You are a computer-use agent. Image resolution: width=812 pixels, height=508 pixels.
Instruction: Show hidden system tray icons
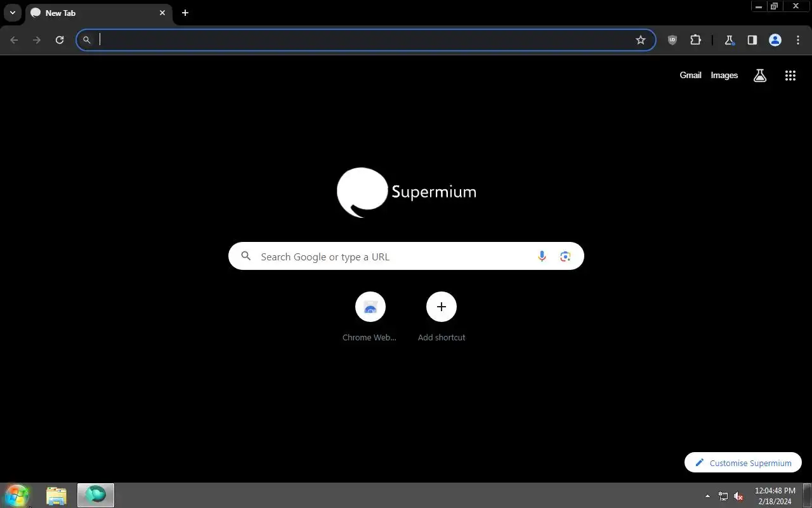pyautogui.click(x=708, y=496)
